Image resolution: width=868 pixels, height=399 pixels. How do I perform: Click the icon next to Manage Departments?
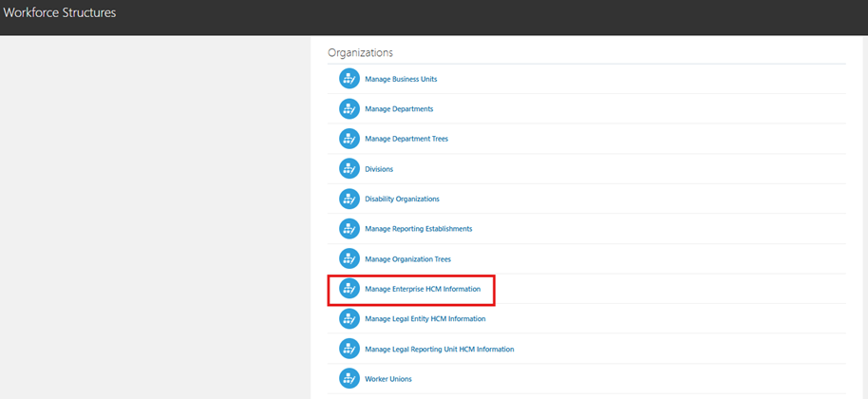[349, 109]
